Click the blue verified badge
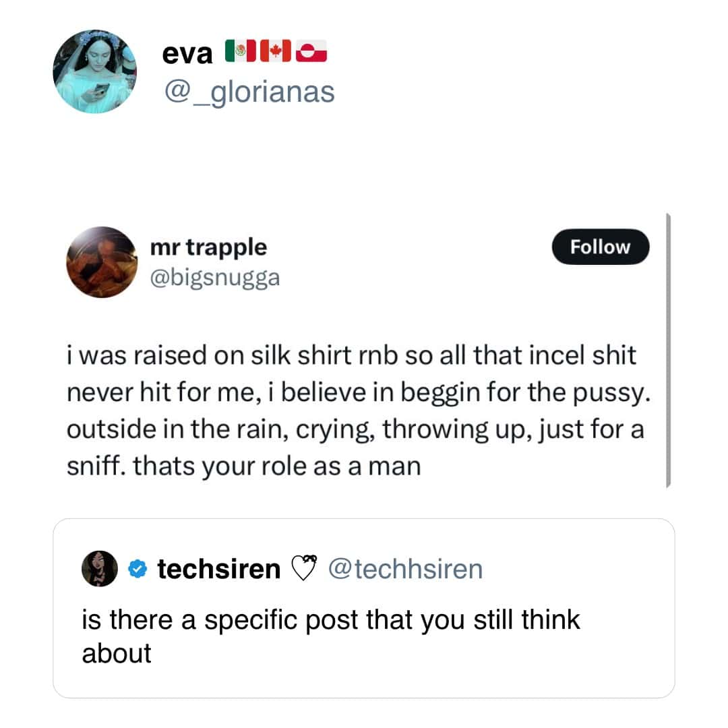 pos(137,570)
